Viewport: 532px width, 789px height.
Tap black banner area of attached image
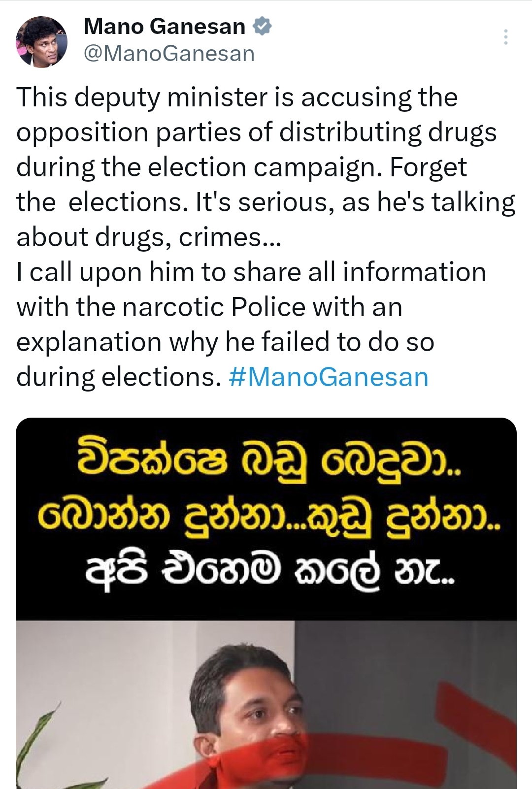[x=266, y=519]
